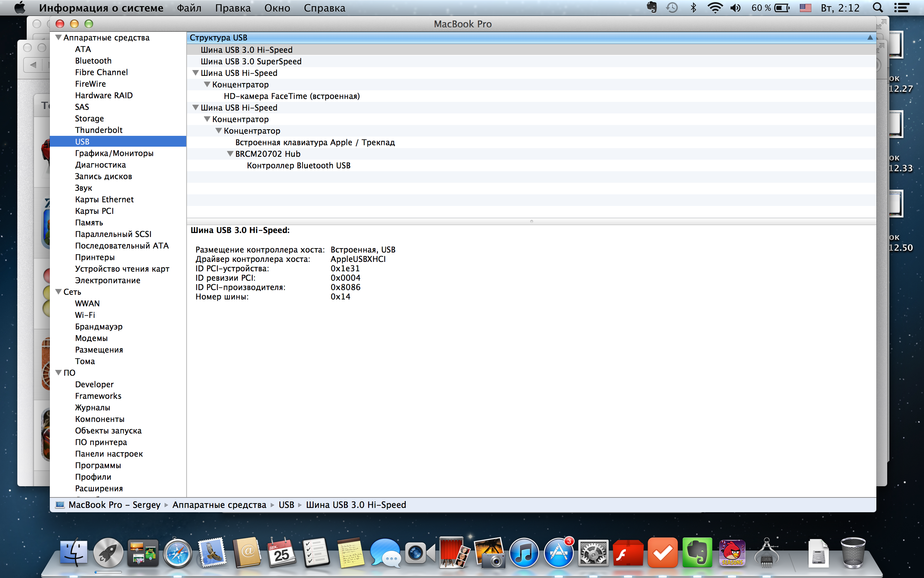Open the Правка menu
The image size is (924, 578).
tap(233, 8)
